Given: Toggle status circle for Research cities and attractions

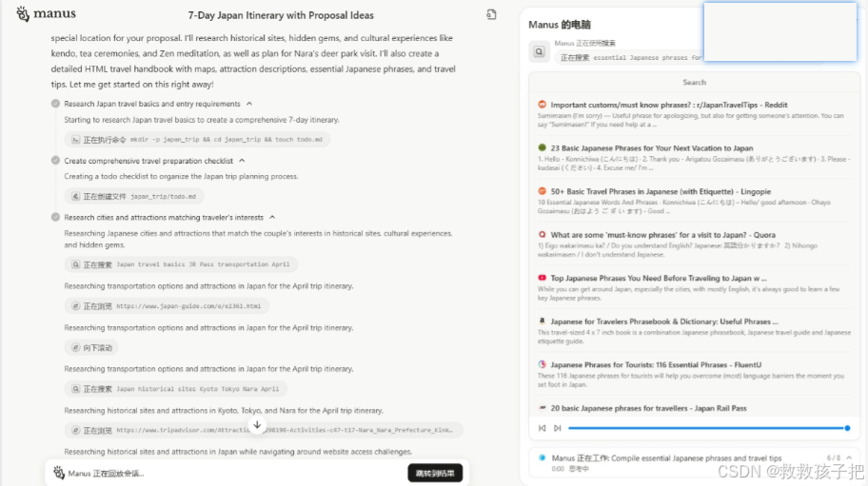Looking at the screenshot, I should tap(55, 217).
